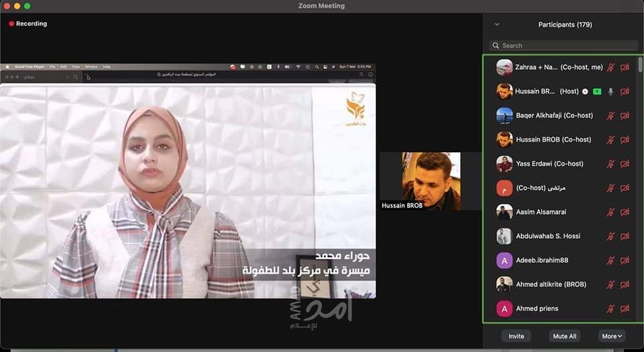Select Aasim Alsamarai participant name
This screenshot has width=644, height=352.
(x=541, y=212)
